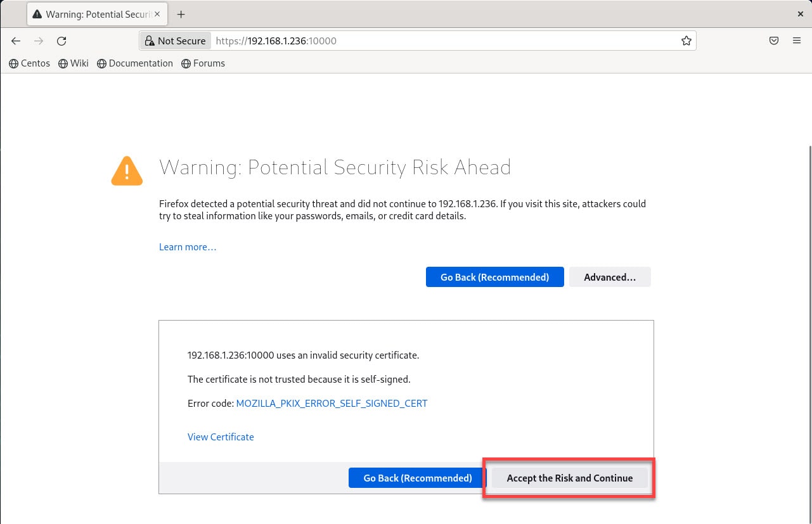This screenshot has height=524, width=812.
Task: Open the Wiki bookmark
Action: tap(73, 63)
